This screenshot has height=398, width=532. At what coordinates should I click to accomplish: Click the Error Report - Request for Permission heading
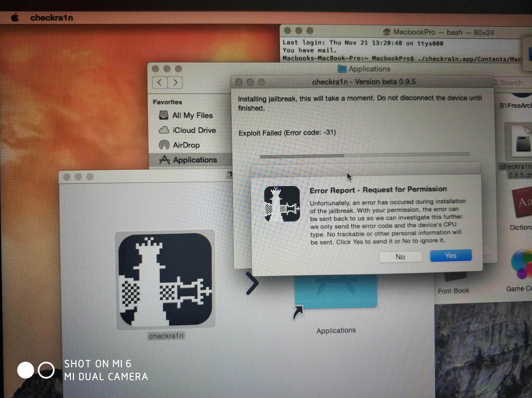pos(378,190)
